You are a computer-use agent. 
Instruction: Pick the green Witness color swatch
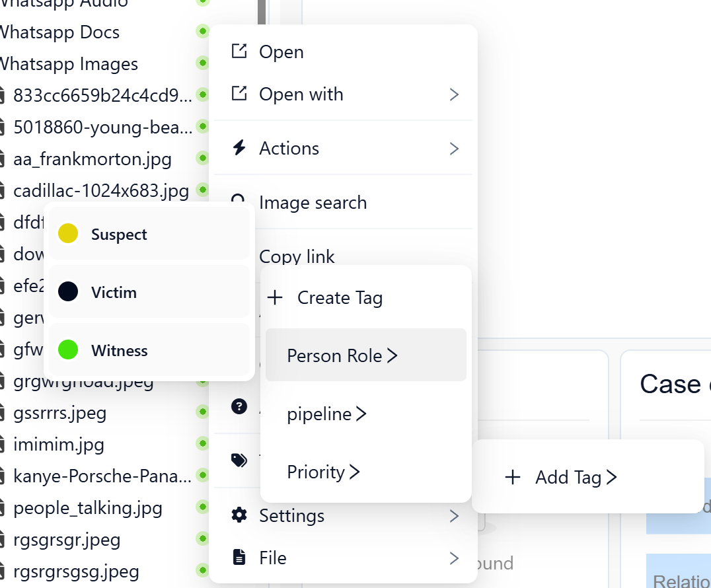[x=69, y=350]
